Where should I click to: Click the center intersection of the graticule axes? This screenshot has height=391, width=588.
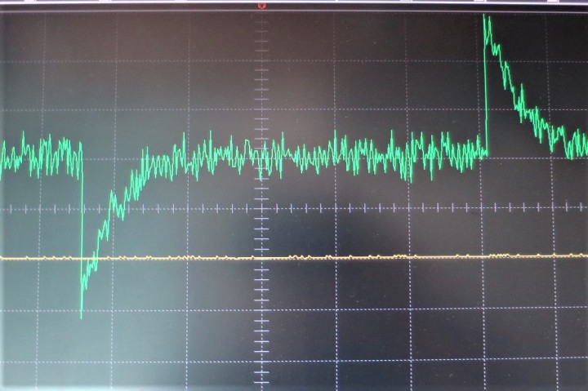(x=261, y=208)
